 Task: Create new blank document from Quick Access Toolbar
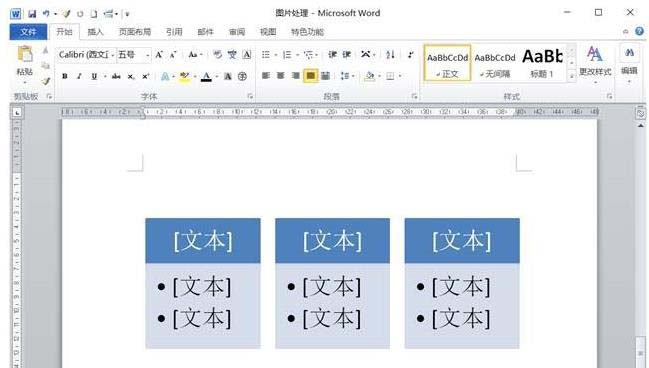coord(94,14)
